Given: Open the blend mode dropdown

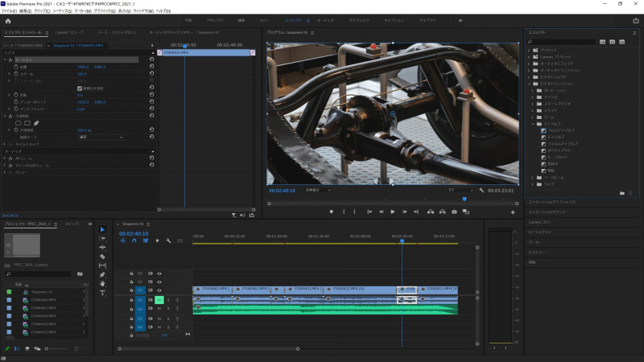Looking at the screenshot, I should pos(101,137).
